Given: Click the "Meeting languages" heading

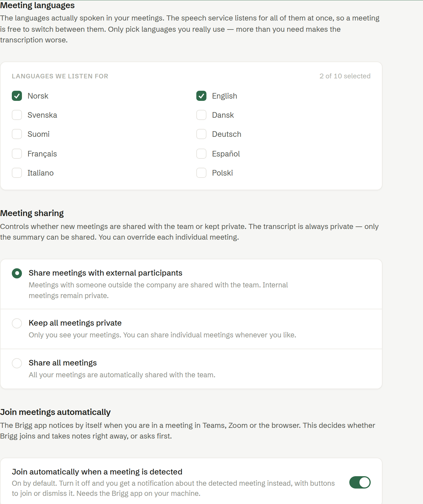Looking at the screenshot, I should click(x=37, y=5).
